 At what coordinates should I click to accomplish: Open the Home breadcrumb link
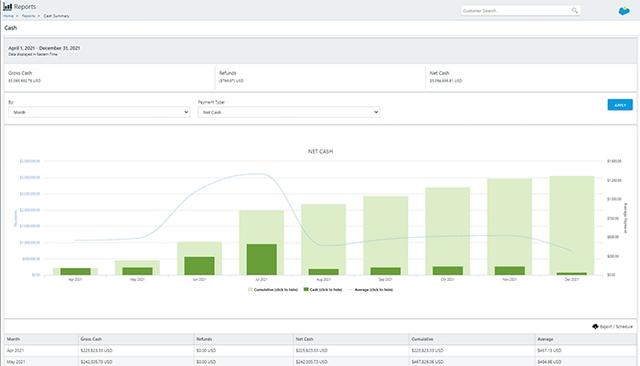pyautogui.click(x=8, y=16)
